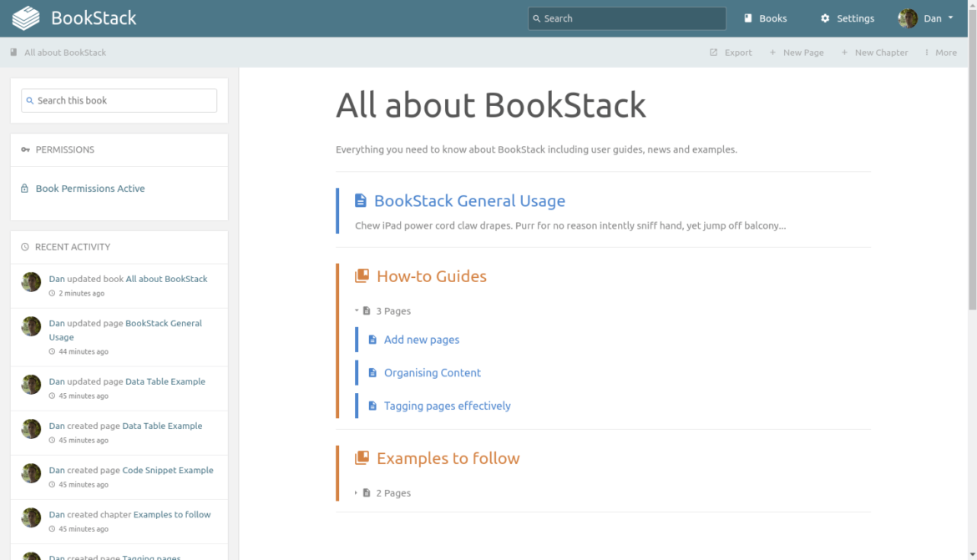Click the plus icon next to New Chapter

[845, 52]
